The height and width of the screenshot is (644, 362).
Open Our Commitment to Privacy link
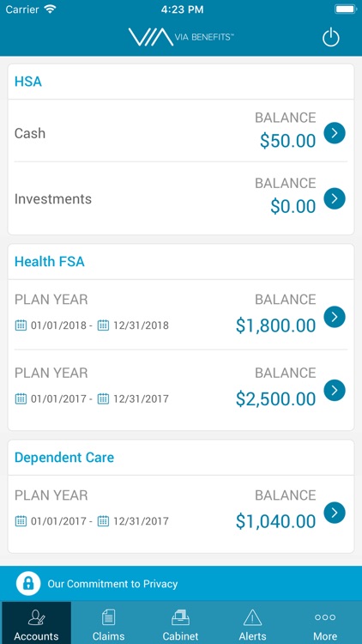112,584
